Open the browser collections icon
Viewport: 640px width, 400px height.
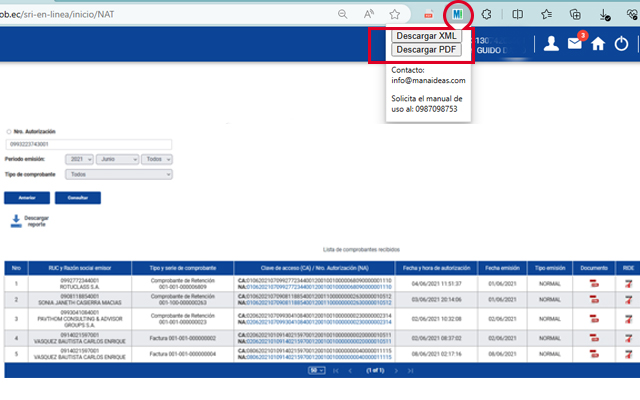click(575, 15)
